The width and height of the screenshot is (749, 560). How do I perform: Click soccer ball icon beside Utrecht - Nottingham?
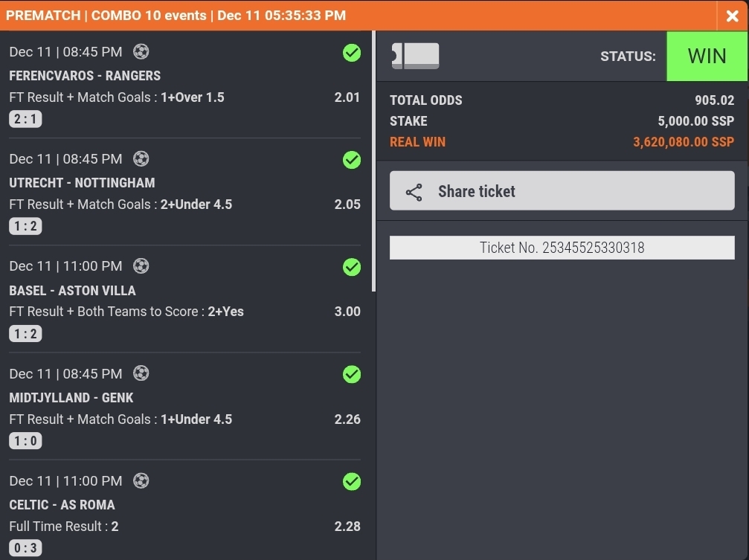(141, 158)
